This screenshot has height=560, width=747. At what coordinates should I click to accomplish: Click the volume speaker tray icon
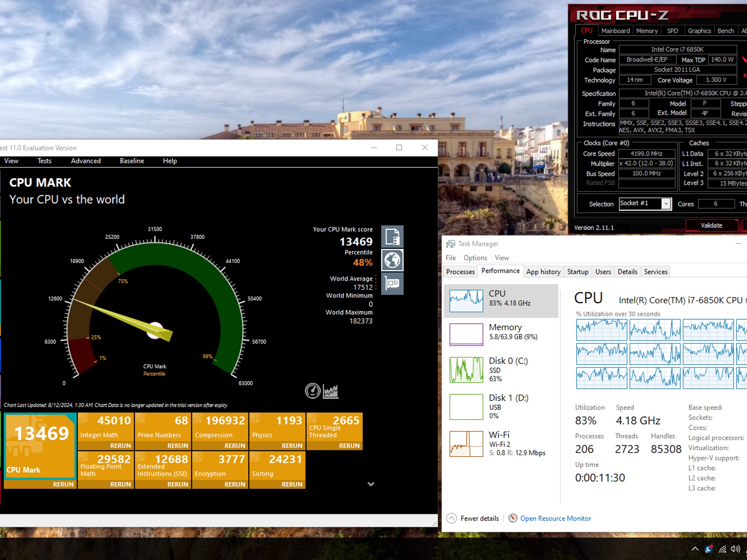click(736, 549)
